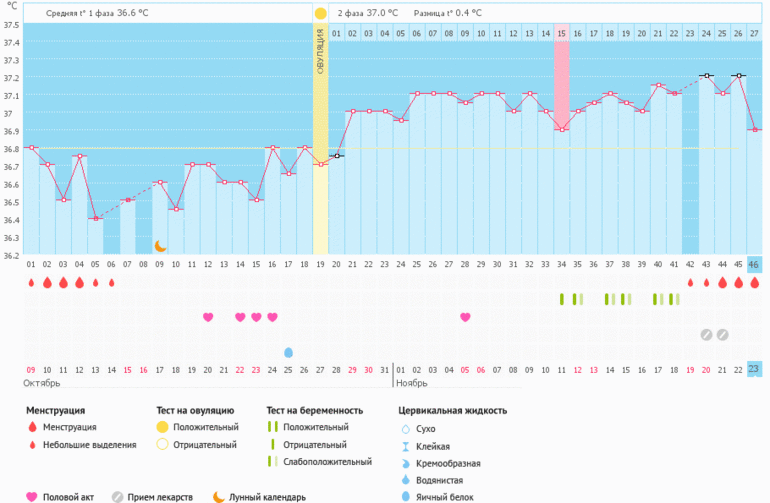Select the pink highlighted day 15 header cell
This screenshot has width=770, height=503.
pos(561,33)
